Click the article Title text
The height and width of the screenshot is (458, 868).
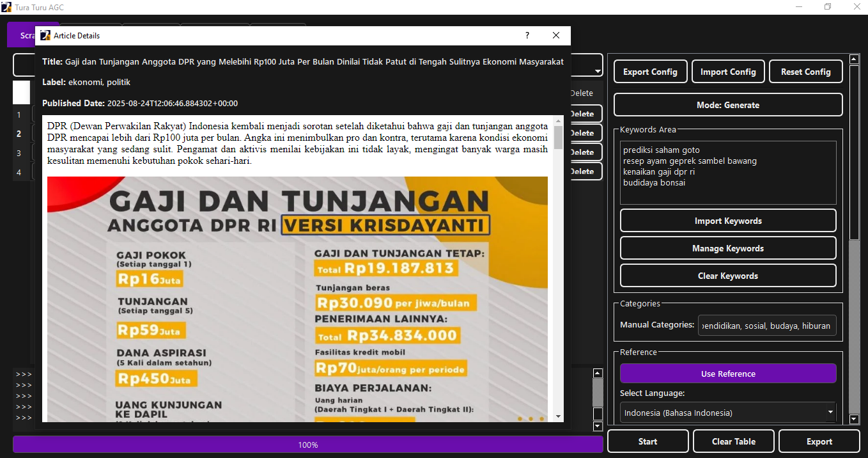pos(314,62)
